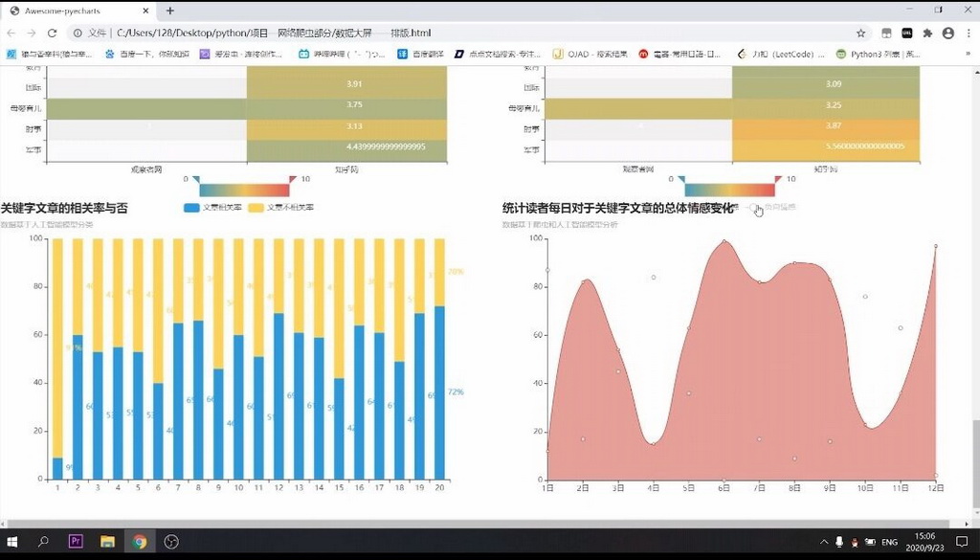Select the Awesome-pyecharts browser tab
The height and width of the screenshot is (560, 980).
tap(77, 11)
